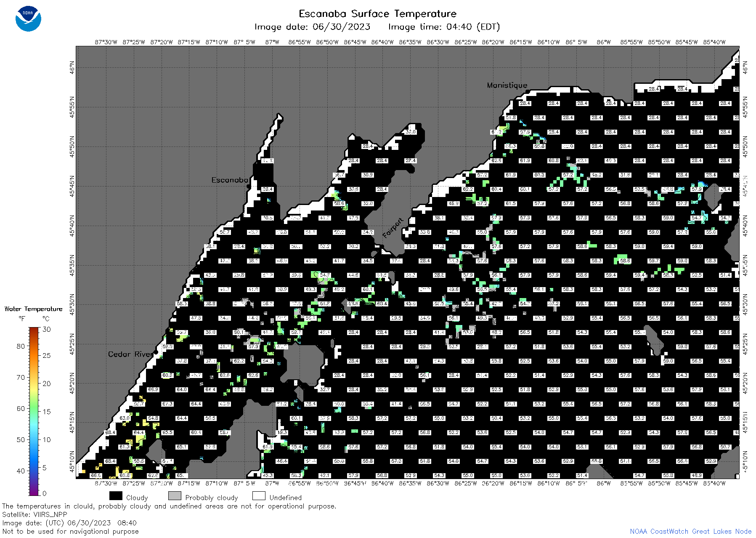Click the °F unit label above scale
This screenshot has height=538, width=756.
[22, 319]
